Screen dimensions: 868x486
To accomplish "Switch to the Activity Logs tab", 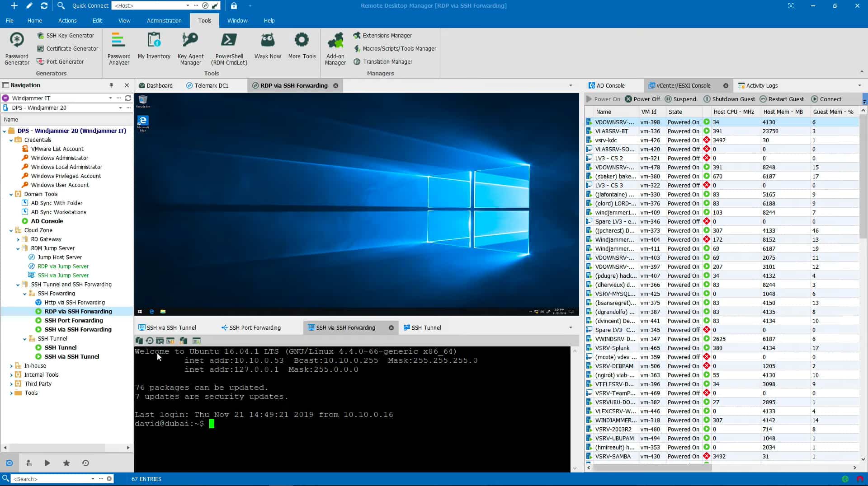I will pos(762,85).
